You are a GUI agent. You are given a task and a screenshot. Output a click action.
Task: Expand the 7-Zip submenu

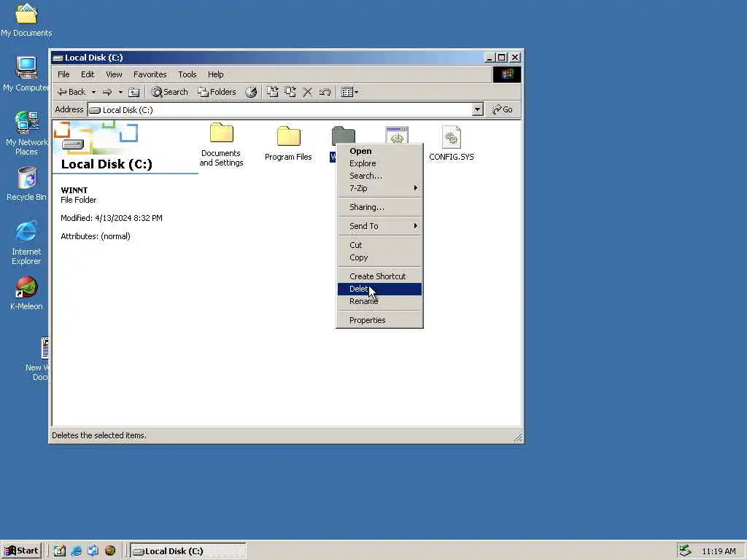(x=379, y=188)
